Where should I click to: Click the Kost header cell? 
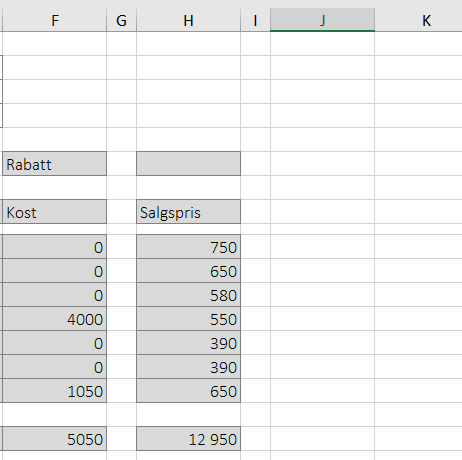pos(55,212)
